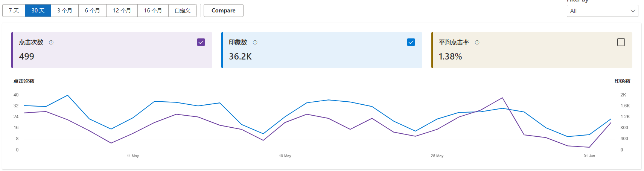Choose the 16 个月 time range
The image size is (644, 171).
click(153, 11)
